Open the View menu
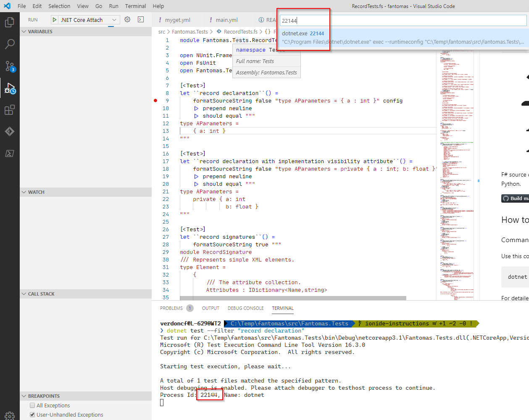Screen dimensions: 529x420 point(83,6)
